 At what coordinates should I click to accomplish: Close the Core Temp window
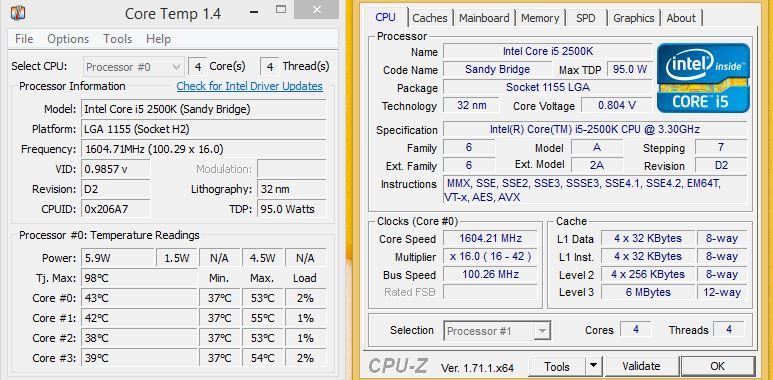[317, 8]
